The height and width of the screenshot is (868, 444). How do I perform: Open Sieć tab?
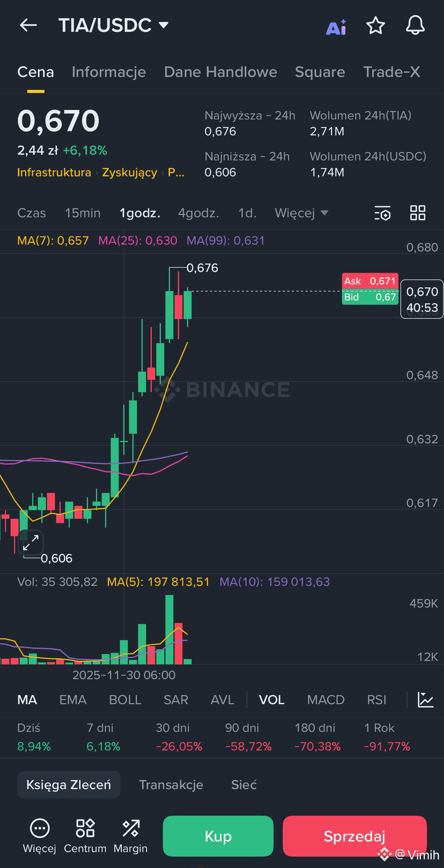[244, 785]
